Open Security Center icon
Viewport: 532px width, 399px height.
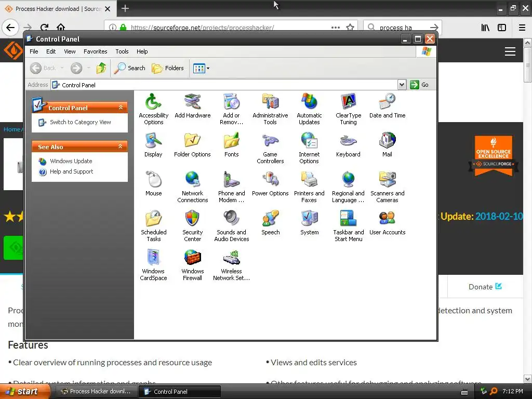point(192,226)
